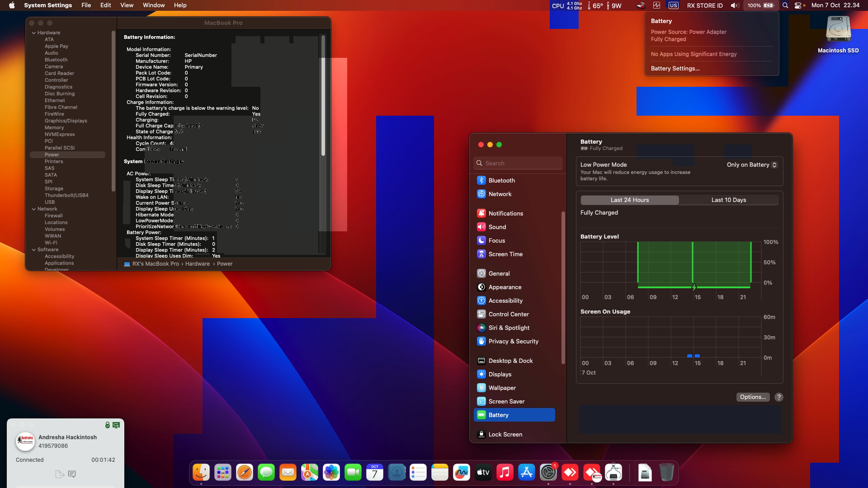868x488 pixels.
Task: Select Network in Settings sidebar
Action: click(514, 194)
